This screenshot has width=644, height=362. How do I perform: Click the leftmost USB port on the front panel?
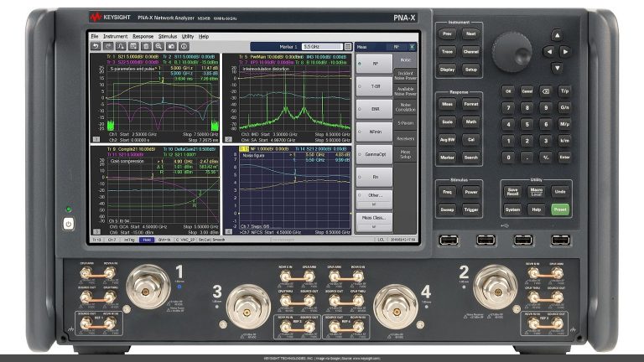[449, 240]
